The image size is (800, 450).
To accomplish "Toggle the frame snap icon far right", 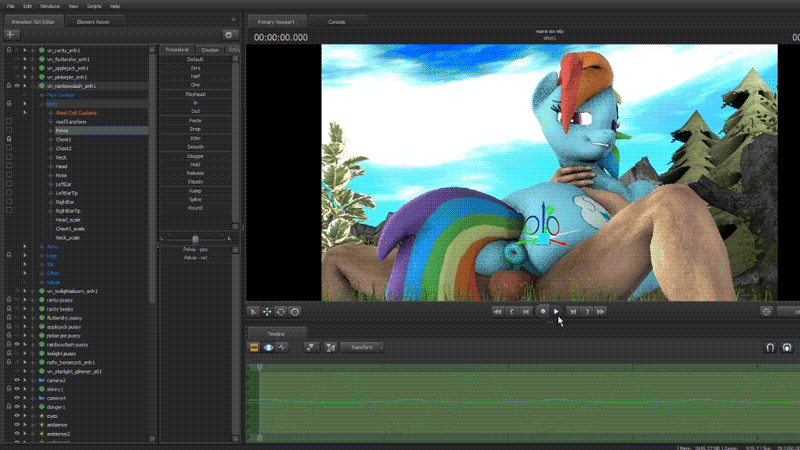I will click(x=787, y=347).
